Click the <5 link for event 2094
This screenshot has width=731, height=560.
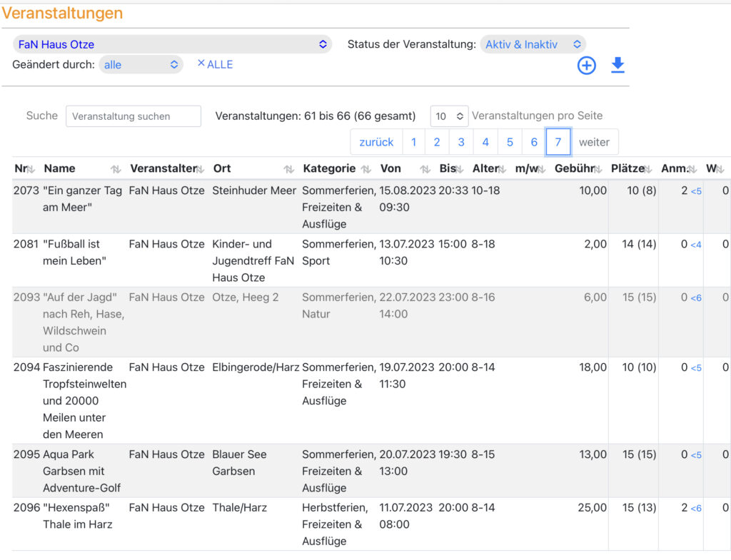pos(696,368)
